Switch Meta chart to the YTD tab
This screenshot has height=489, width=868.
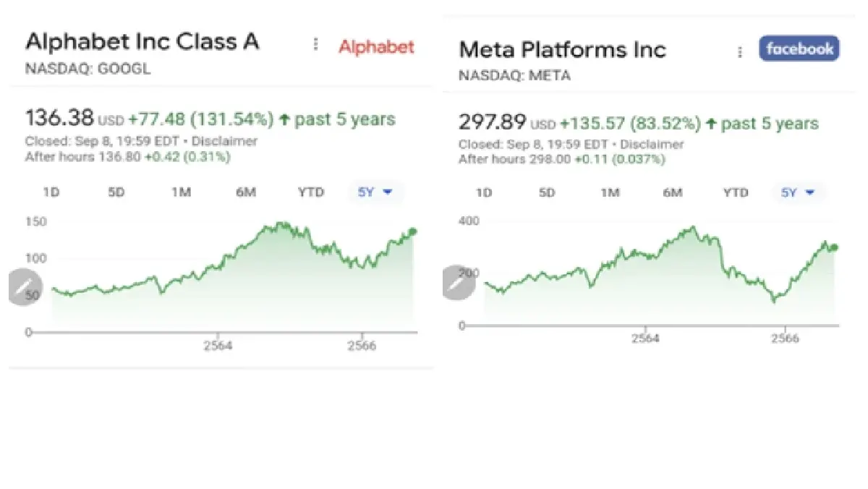pos(736,192)
